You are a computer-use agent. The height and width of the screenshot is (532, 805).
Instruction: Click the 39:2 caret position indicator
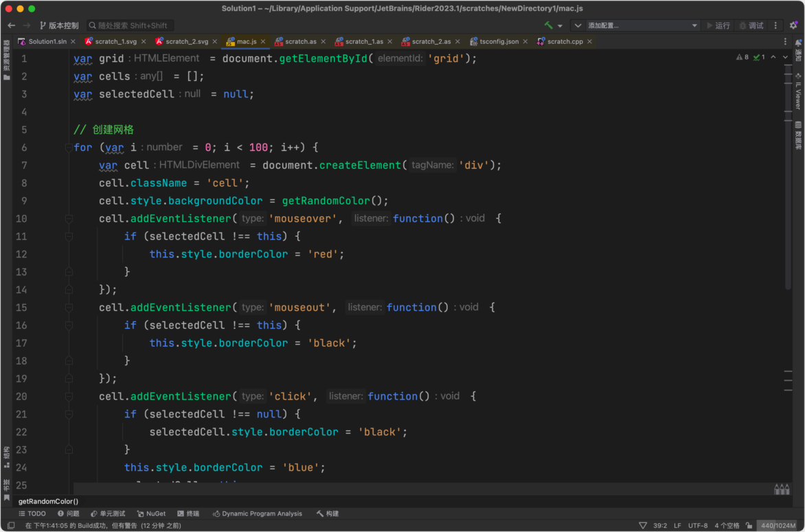coord(659,525)
